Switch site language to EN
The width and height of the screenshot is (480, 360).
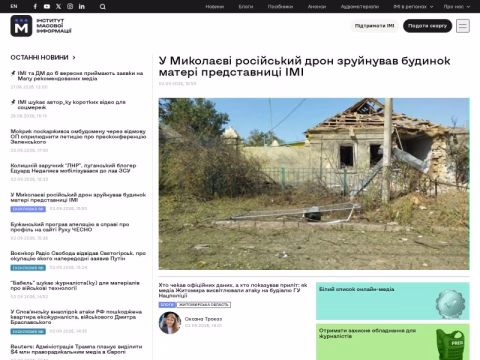pos(14,6)
